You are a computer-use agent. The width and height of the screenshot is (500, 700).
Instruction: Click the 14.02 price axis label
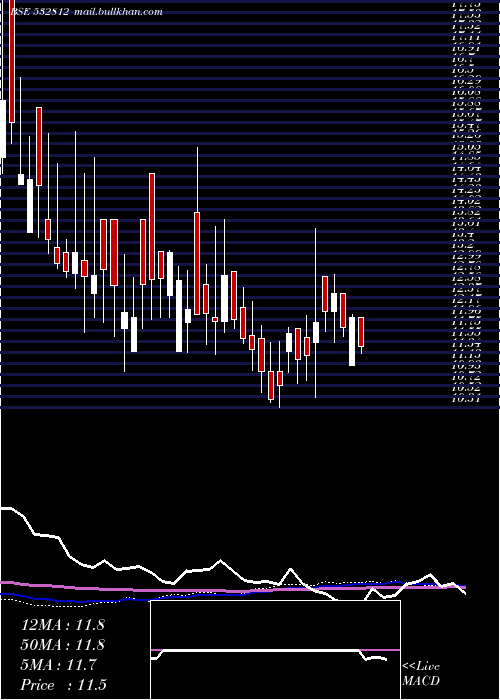(466, 201)
